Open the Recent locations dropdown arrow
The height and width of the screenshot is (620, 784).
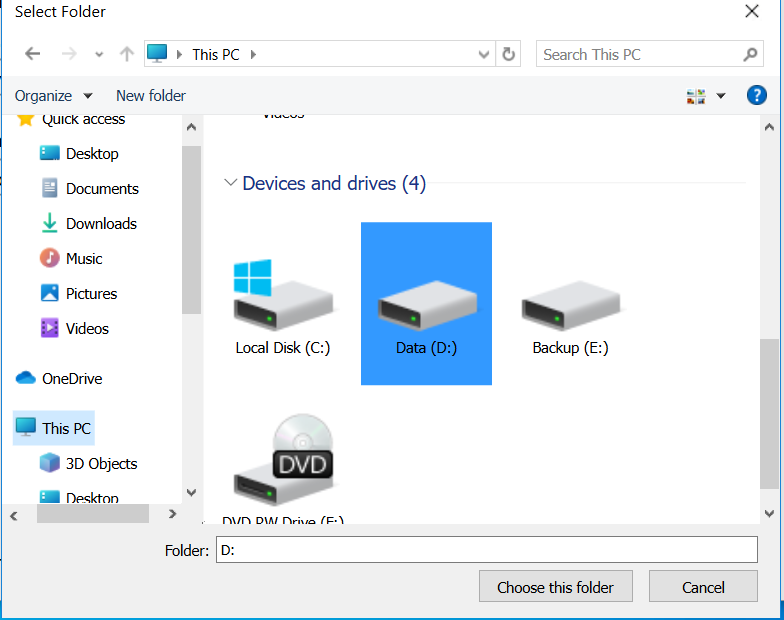(98, 55)
